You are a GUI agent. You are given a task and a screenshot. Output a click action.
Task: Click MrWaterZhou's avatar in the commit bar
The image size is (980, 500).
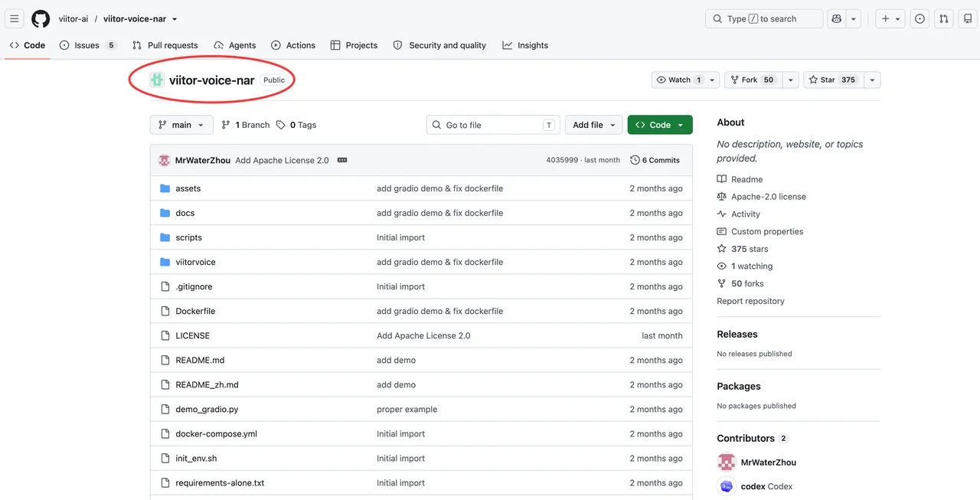point(165,160)
